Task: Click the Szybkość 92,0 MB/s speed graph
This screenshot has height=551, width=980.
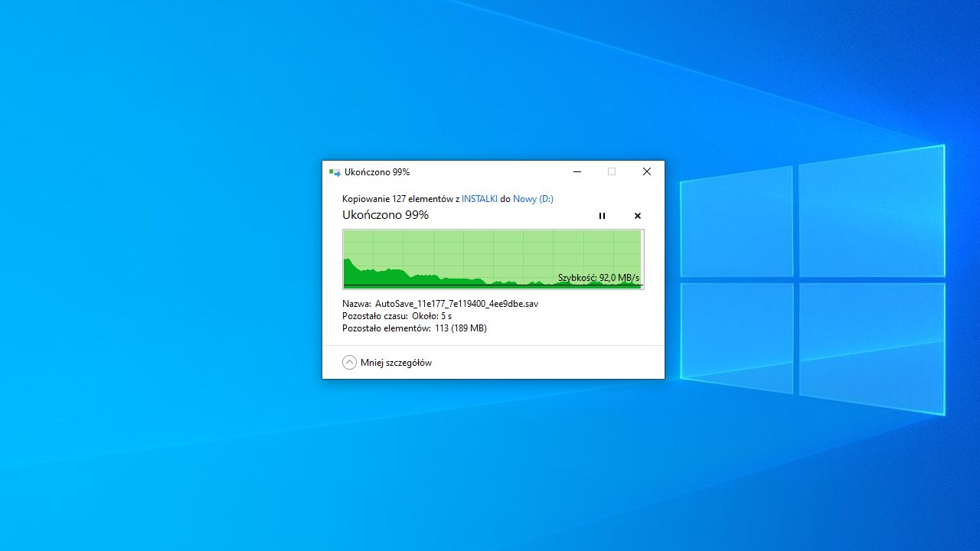Action: [x=493, y=259]
